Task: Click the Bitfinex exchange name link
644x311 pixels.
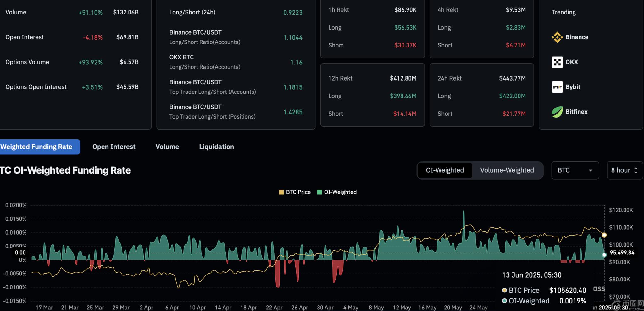Action: pos(576,112)
